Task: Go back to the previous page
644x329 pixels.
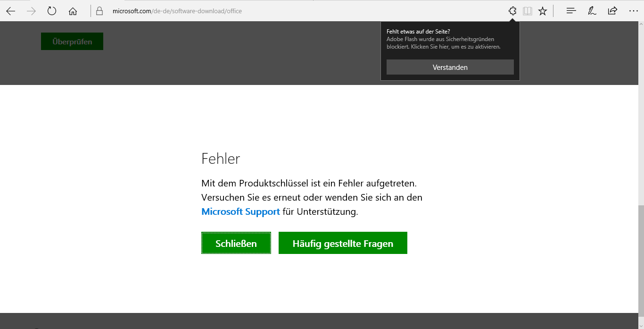Action: tap(10, 11)
